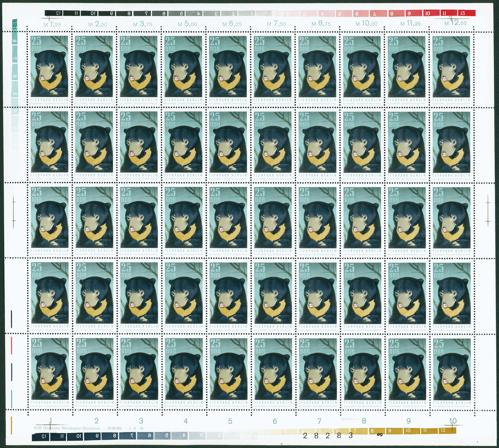This screenshot has width=499, height=448.
Task: Click the "M 3,75" margin value
Action: [x=143, y=24]
